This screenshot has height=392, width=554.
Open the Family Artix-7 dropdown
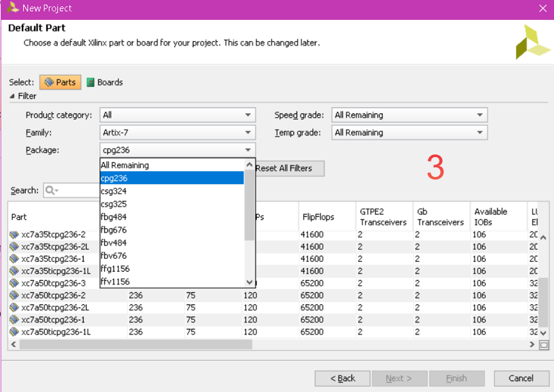pos(178,133)
